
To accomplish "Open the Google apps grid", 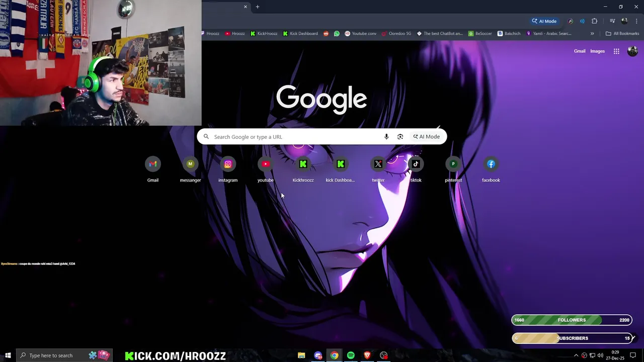I will pos(616,51).
